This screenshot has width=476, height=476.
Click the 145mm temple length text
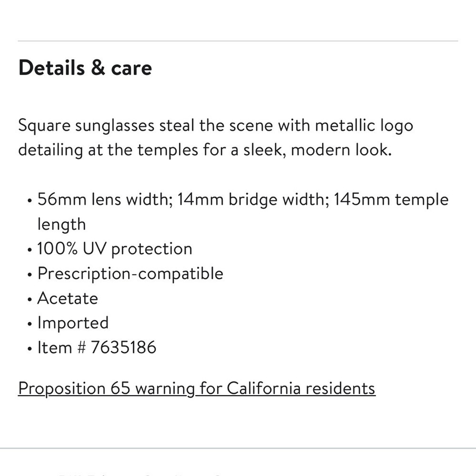tap(243, 212)
